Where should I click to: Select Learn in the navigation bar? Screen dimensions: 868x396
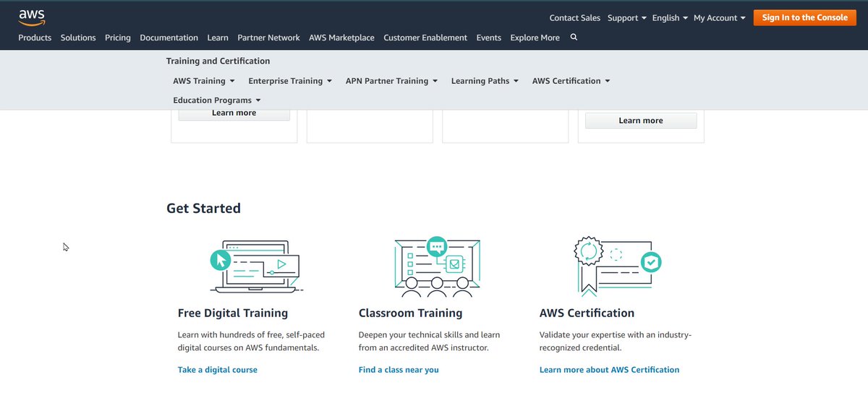(x=218, y=38)
